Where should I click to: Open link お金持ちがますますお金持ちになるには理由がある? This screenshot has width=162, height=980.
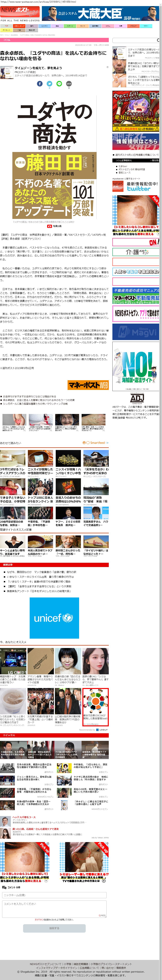[29, 396]
